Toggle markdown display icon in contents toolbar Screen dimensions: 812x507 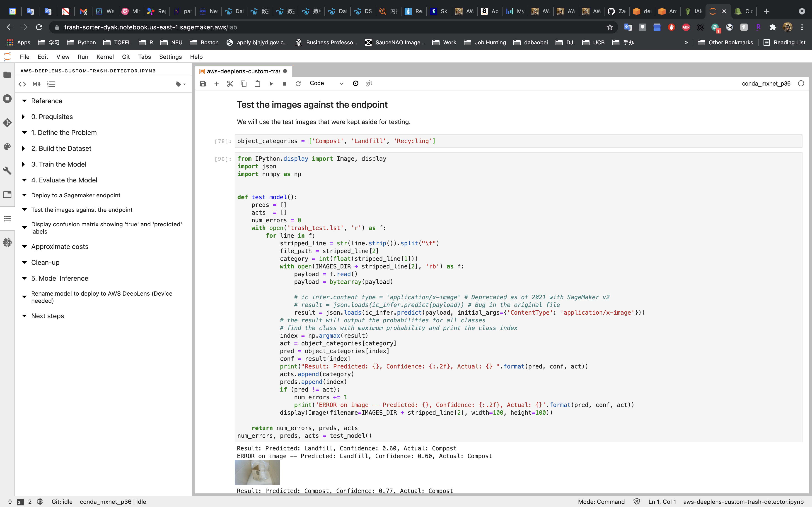pyautogui.click(x=36, y=84)
